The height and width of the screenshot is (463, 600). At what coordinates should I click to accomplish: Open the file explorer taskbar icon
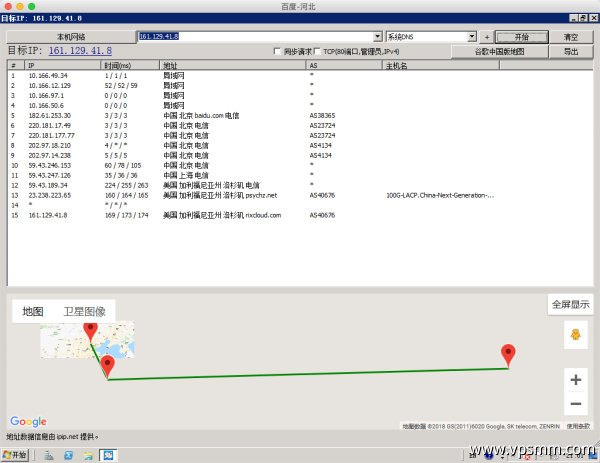pyautogui.click(x=88, y=455)
